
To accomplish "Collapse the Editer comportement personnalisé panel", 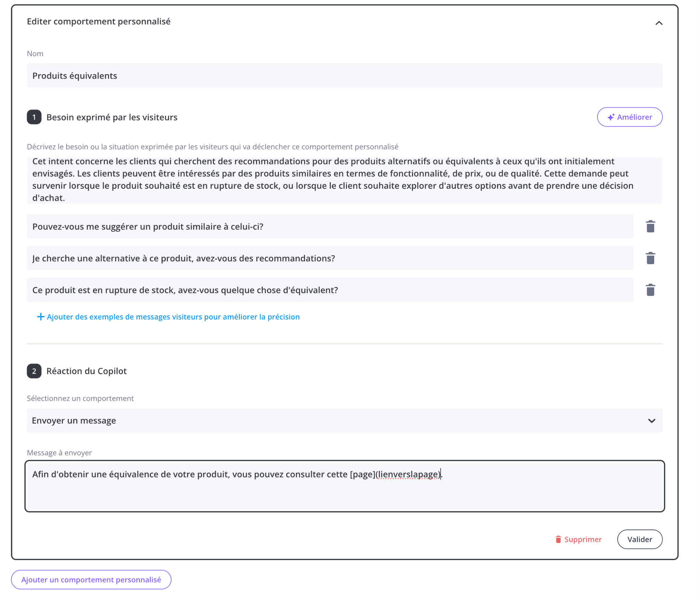I will pos(659,23).
